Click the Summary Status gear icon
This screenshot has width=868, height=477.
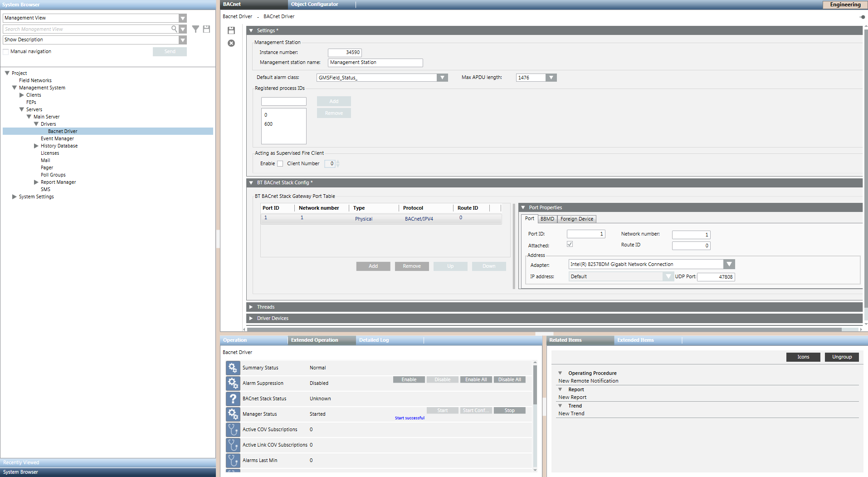233,368
